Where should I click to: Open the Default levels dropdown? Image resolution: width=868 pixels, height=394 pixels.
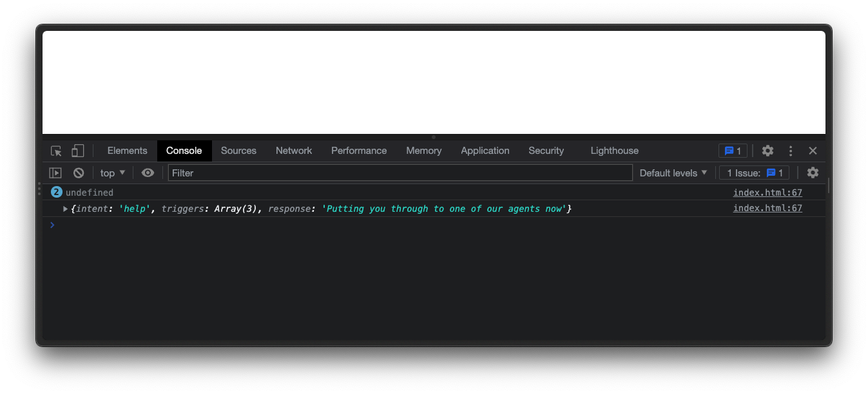tap(673, 173)
